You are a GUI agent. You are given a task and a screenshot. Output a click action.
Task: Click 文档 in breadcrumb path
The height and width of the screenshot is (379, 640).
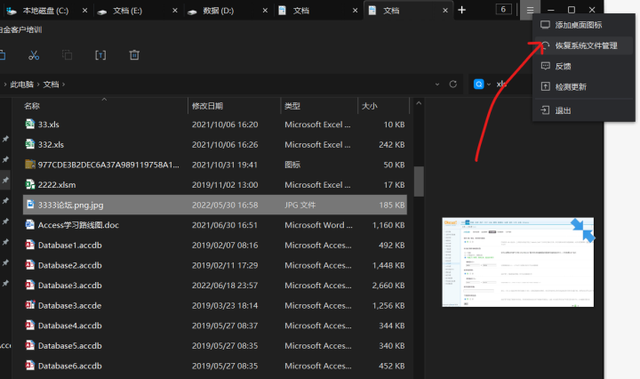(x=51, y=84)
